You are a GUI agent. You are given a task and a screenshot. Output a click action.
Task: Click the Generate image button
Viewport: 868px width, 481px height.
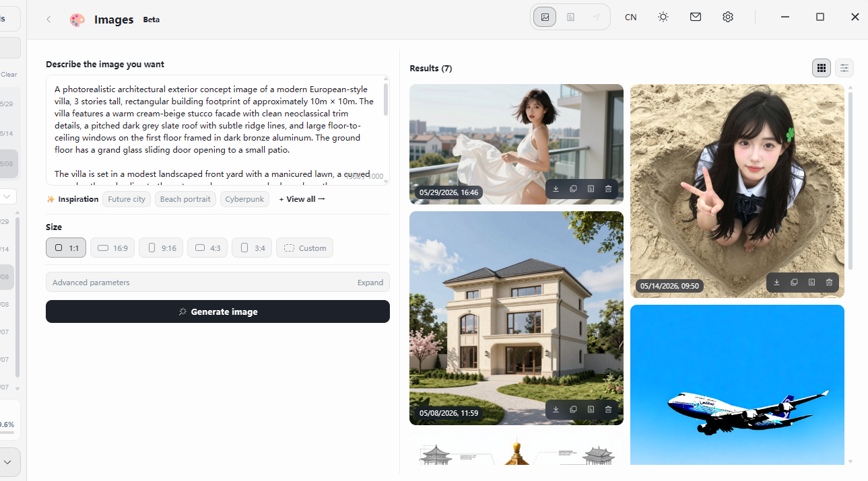tap(218, 311)
